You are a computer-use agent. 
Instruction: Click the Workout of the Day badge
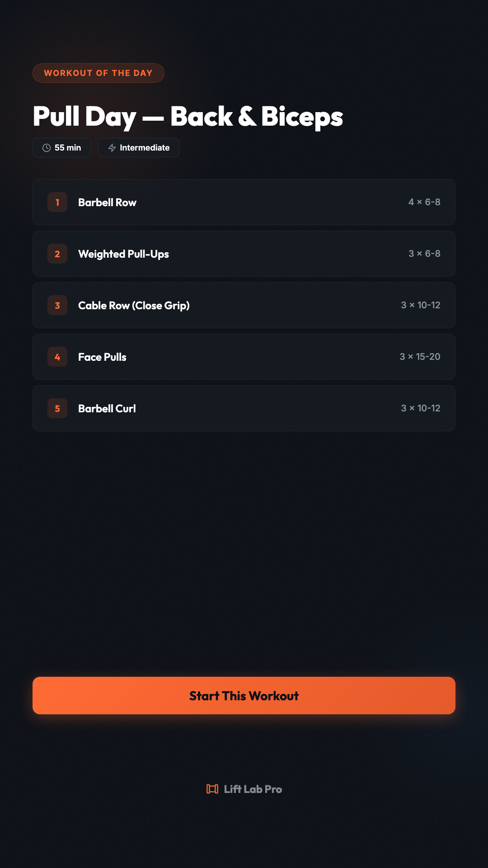click(98, 73)
